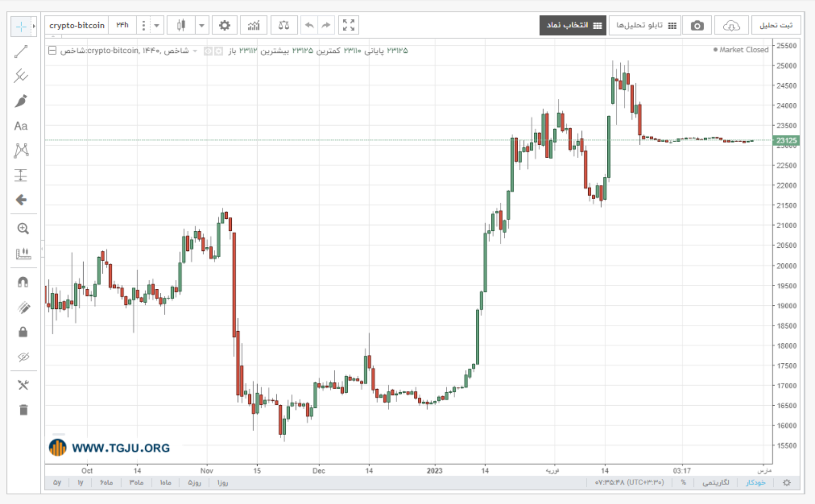Open the chart style dropdown arrow
The image size is (815, 504).
[x=202, y=25]
